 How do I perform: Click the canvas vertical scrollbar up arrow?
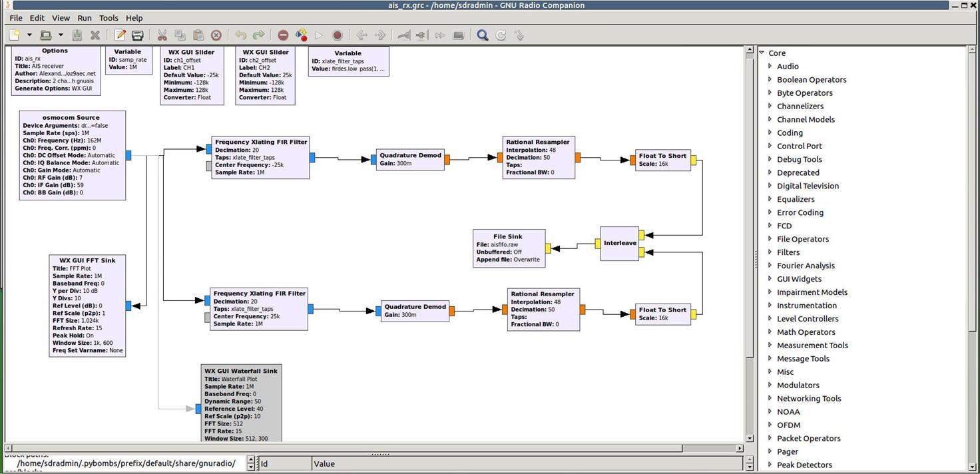click(x=750, y=51)
